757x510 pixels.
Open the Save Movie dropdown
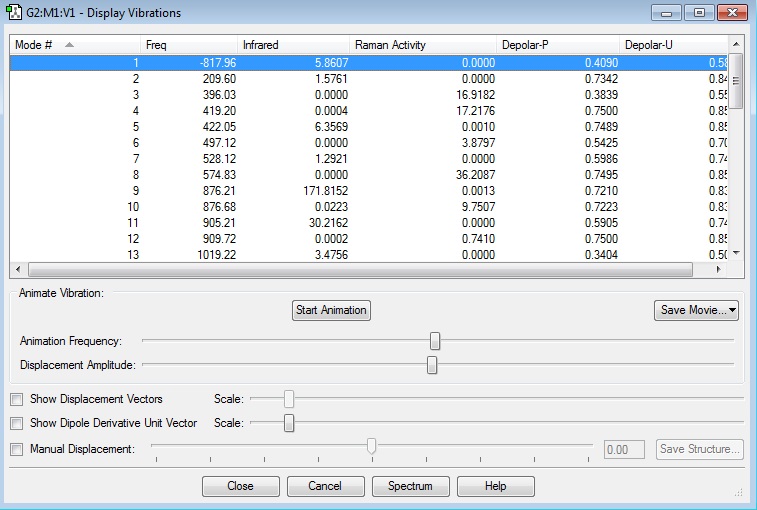click(x=696, y=310)
